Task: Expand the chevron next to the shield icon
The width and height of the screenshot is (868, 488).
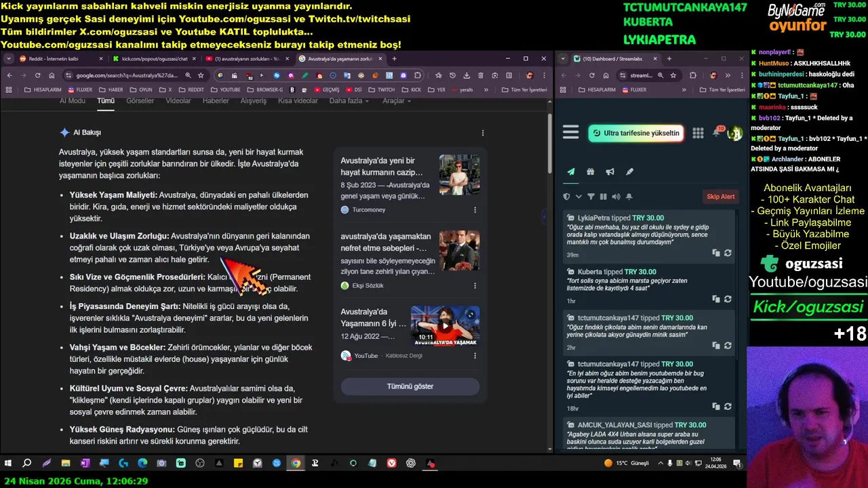Action: pos(578,197)
